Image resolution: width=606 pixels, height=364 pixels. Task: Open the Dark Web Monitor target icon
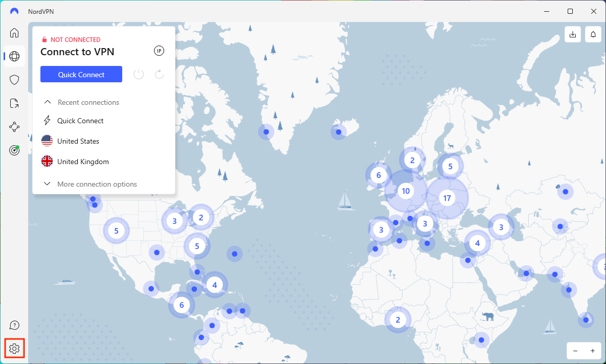tap(14, 150)
